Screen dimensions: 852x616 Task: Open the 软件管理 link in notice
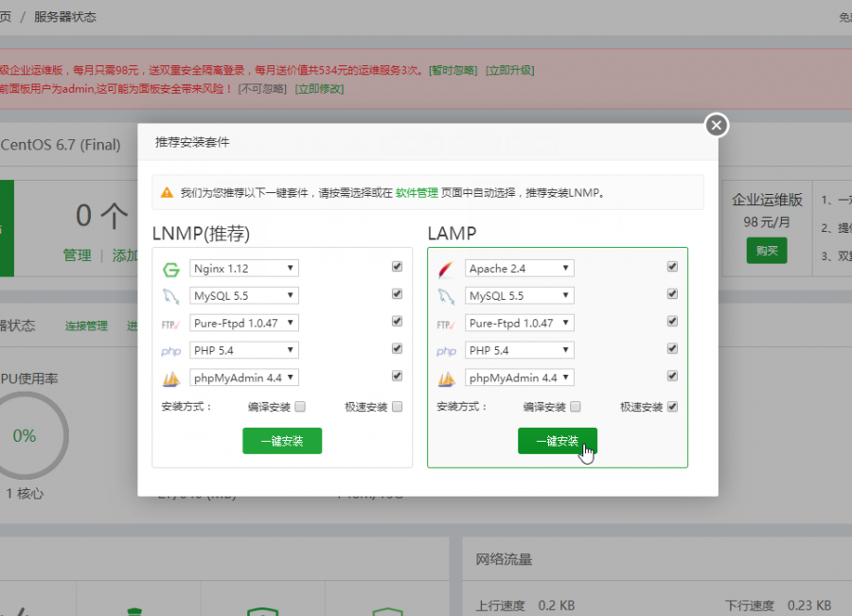point(417,193)
